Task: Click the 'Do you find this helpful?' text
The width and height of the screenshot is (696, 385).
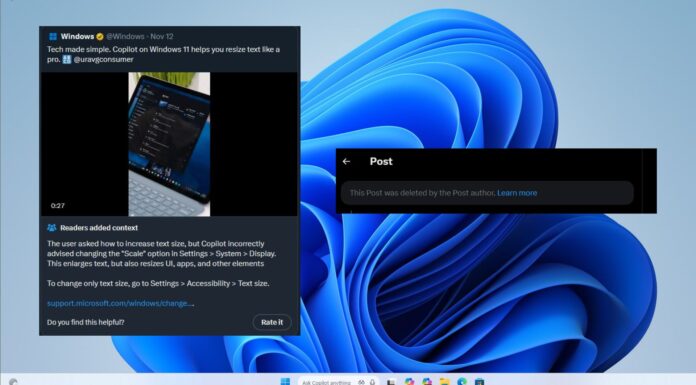Action: 86,322
